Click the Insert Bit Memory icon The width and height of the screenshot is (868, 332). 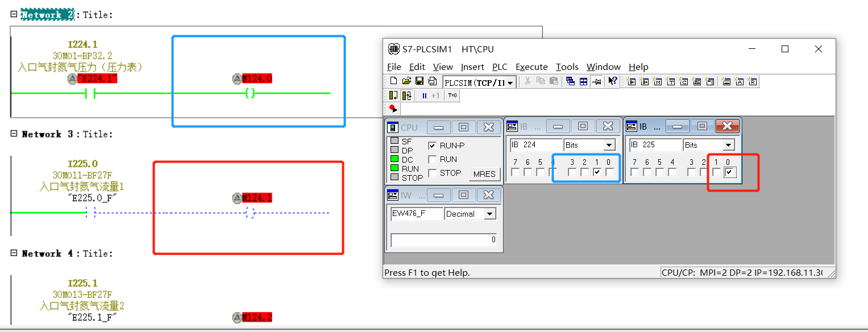[658, 82]
